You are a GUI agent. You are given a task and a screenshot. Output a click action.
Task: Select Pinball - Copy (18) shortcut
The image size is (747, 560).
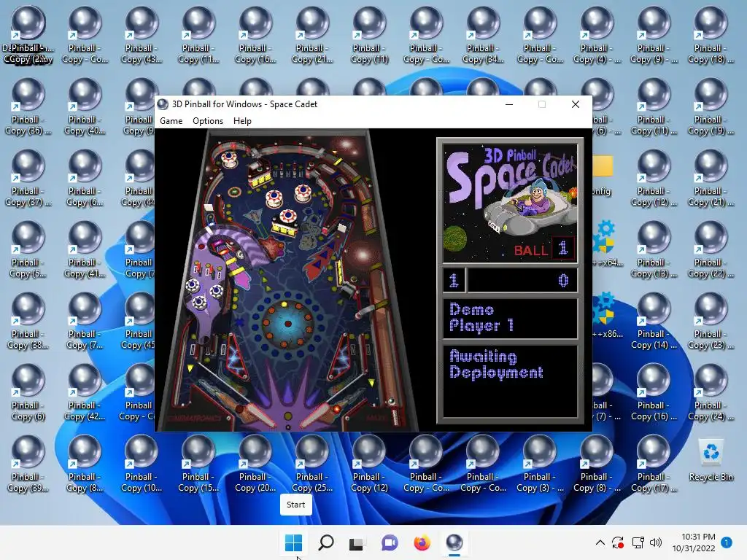click(x=711, y=35)
